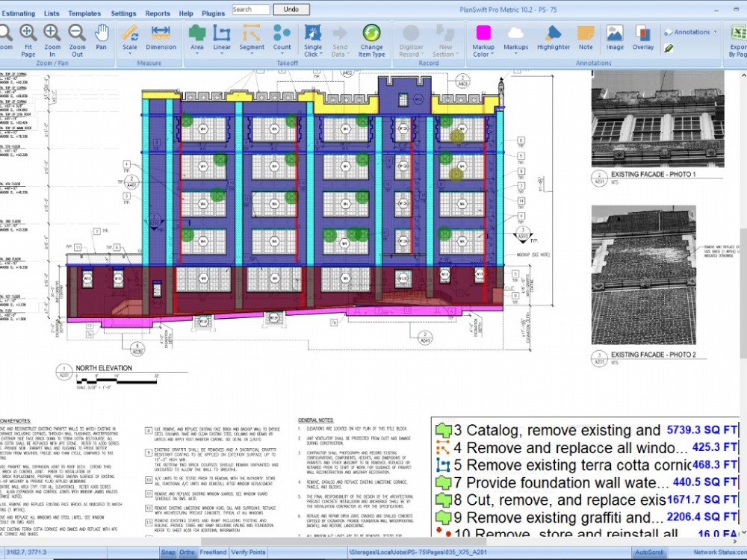Select item 3 Catalog, remove existing

(586, 430)
